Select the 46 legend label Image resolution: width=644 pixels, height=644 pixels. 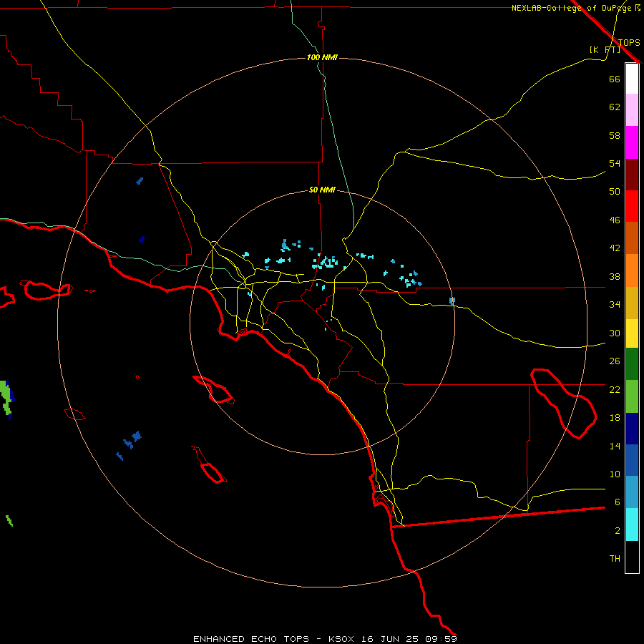(615, 220)
